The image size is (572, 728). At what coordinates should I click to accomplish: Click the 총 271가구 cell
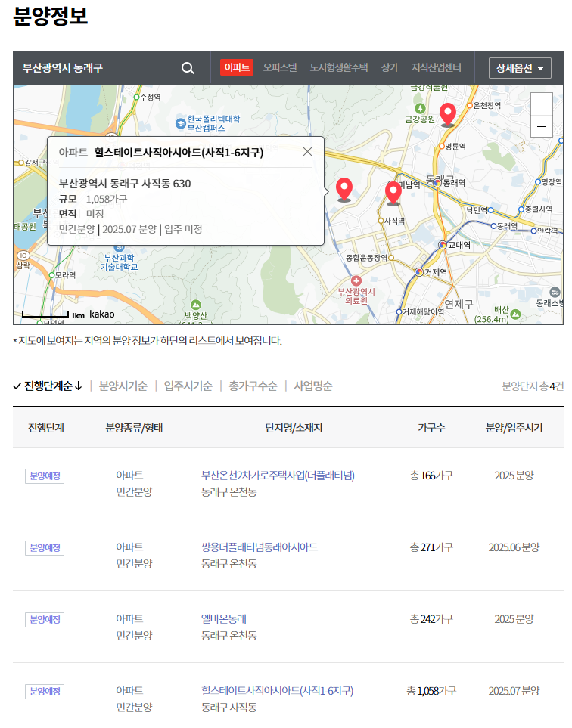(431, 547)
